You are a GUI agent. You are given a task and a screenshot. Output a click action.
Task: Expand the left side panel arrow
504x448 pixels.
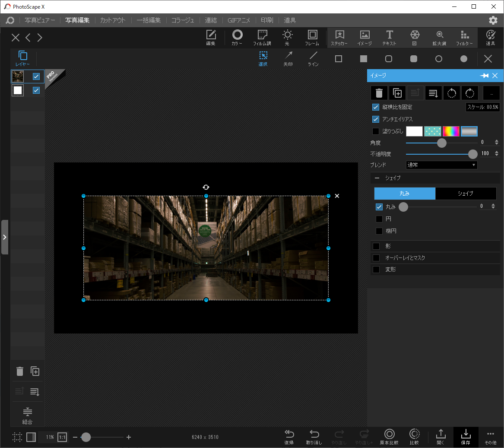[x=5, y=237]
